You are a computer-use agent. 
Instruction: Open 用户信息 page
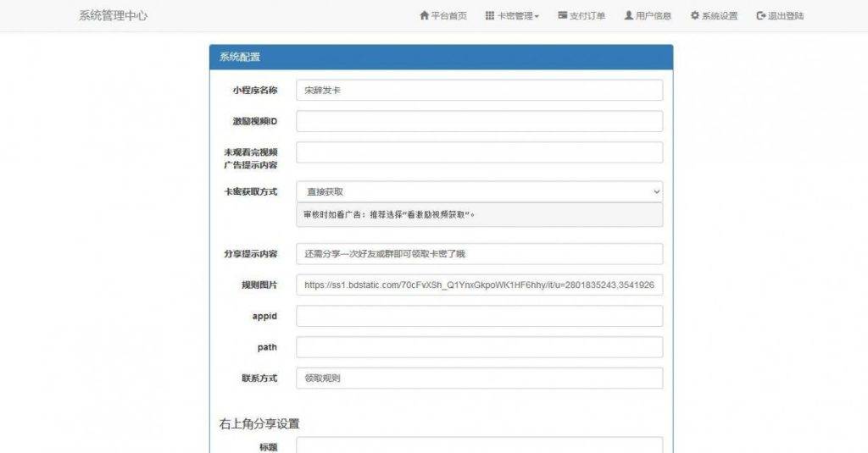(x=648, y=15)
